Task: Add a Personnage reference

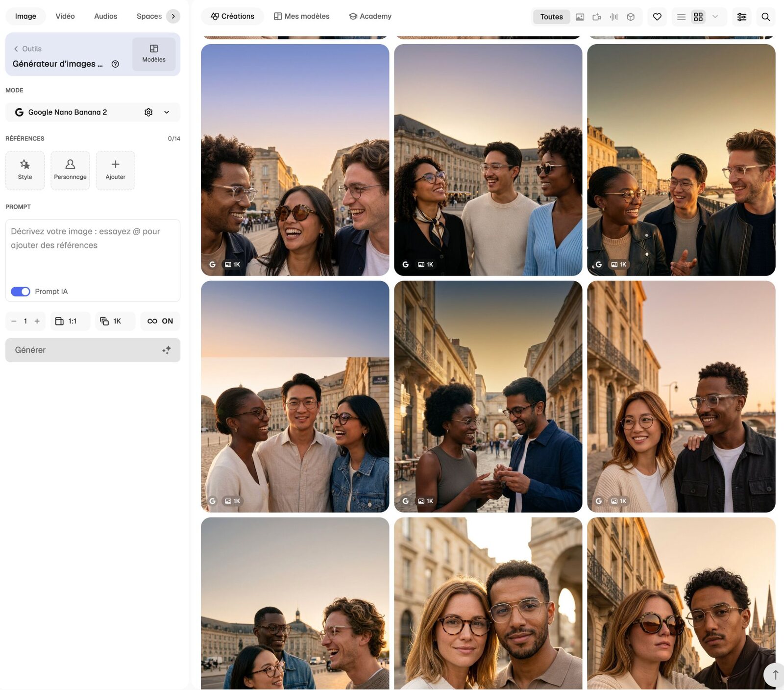Action: (x=70, y=170)
